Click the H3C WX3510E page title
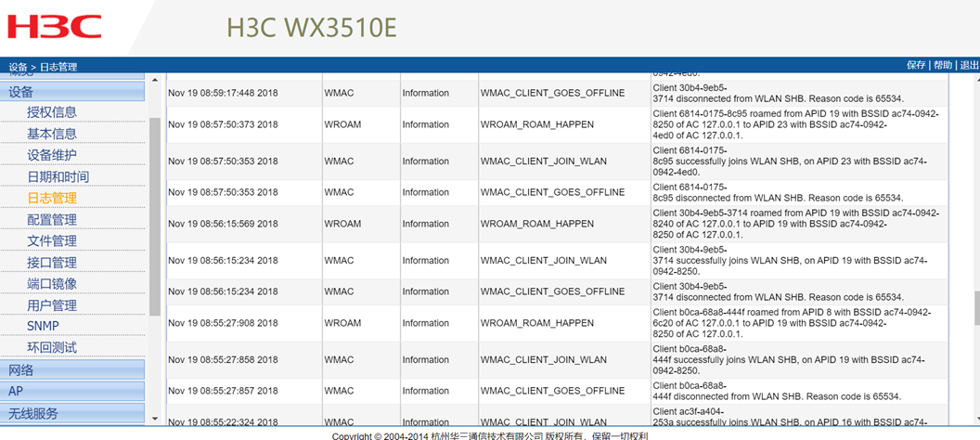The height and width of the screenshot is (440, 980). (x=311, y=28)
